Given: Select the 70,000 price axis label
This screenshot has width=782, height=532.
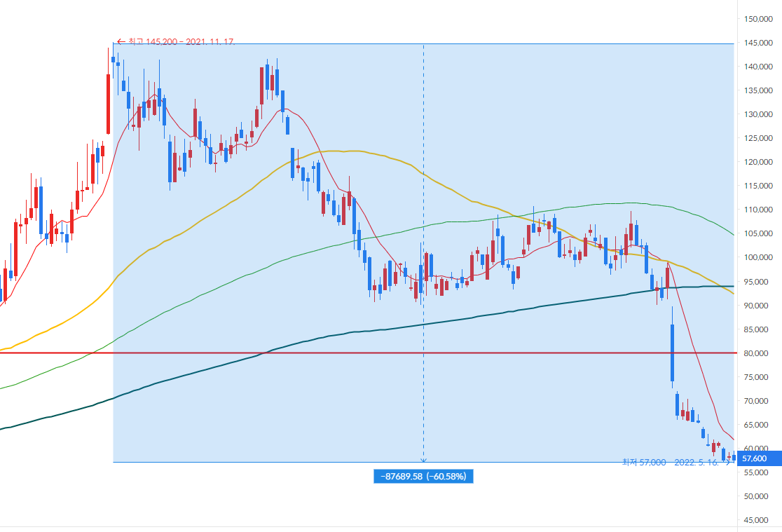Looking at the screenshot, I should tap(756, 401).
